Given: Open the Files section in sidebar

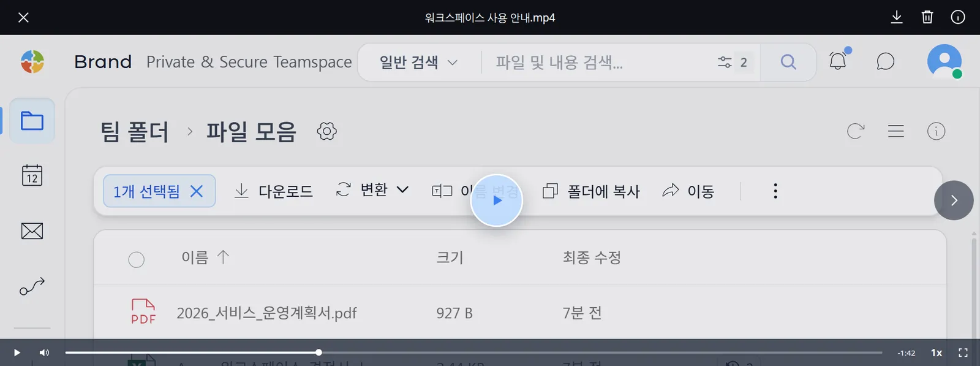Looking at the screenshot, I should point(32,121).
